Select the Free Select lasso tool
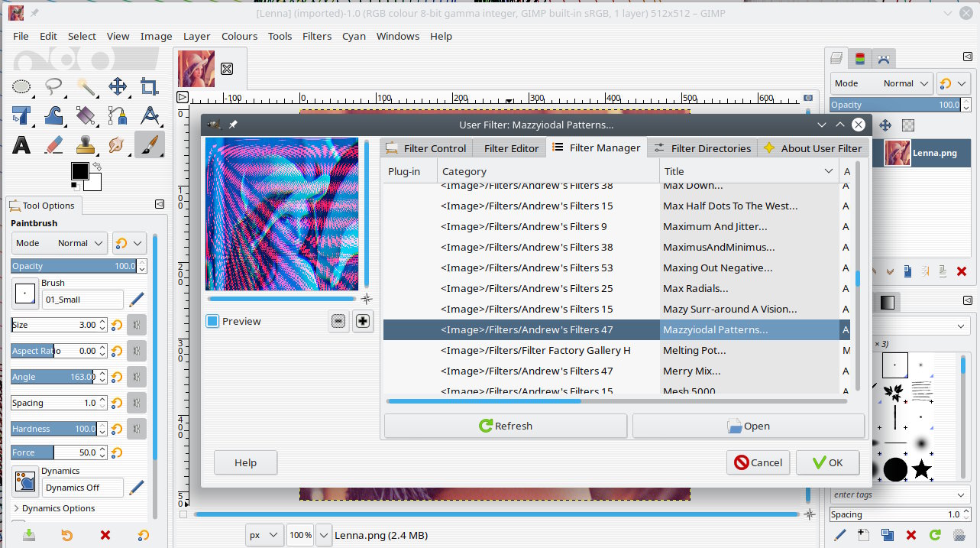 [53, 86]
